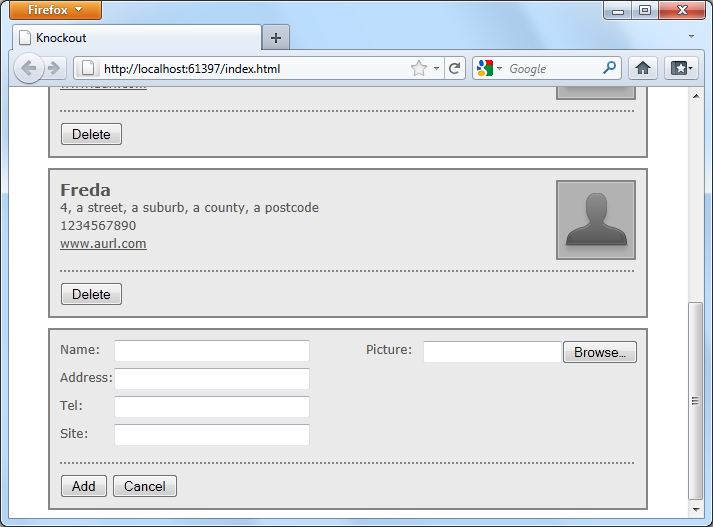The image size is (713, 527).
Task: Select the Knockout tab
Action: coord(137,38)
